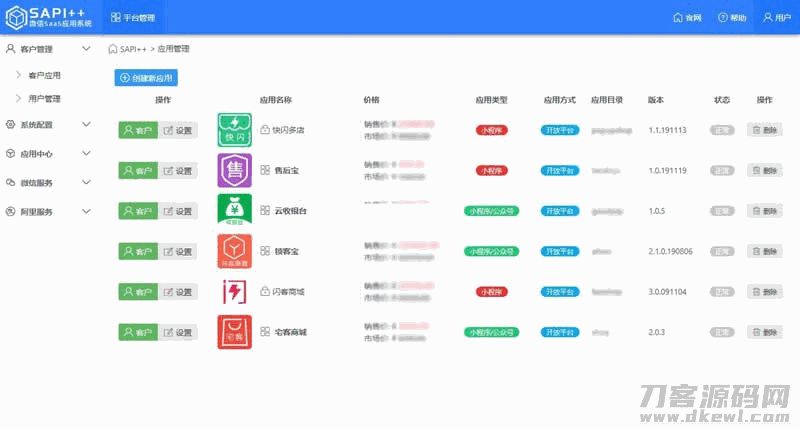Select 客户应用 in the sidebar
The height and width of the screenshot is (428, 800).
[44, 75]
